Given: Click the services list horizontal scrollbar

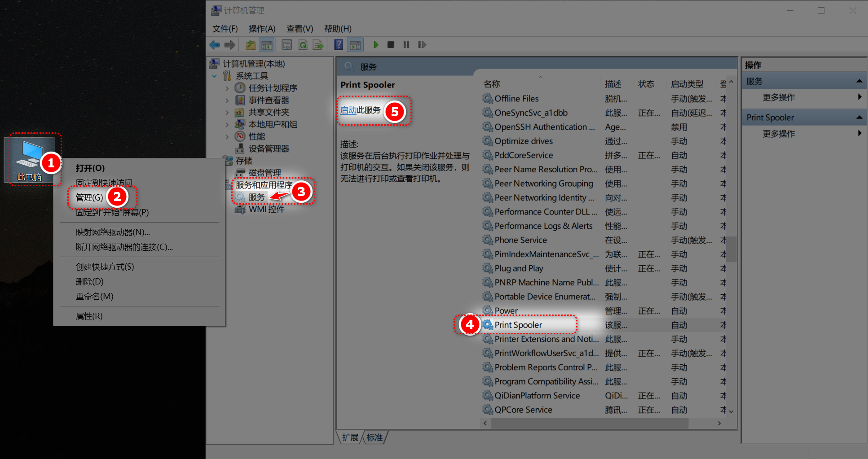Looking at the screenshot, I should (x=589, y=423).
